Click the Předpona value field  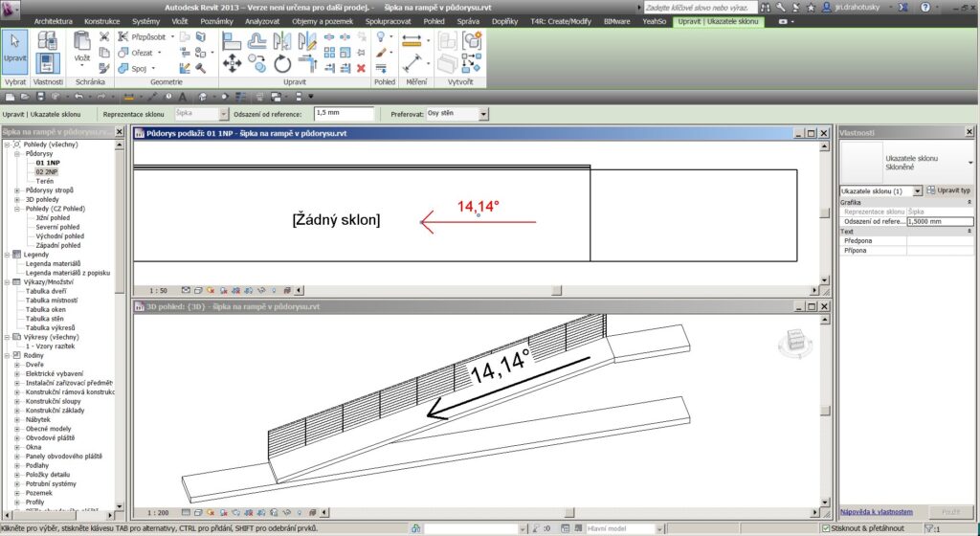940,240
